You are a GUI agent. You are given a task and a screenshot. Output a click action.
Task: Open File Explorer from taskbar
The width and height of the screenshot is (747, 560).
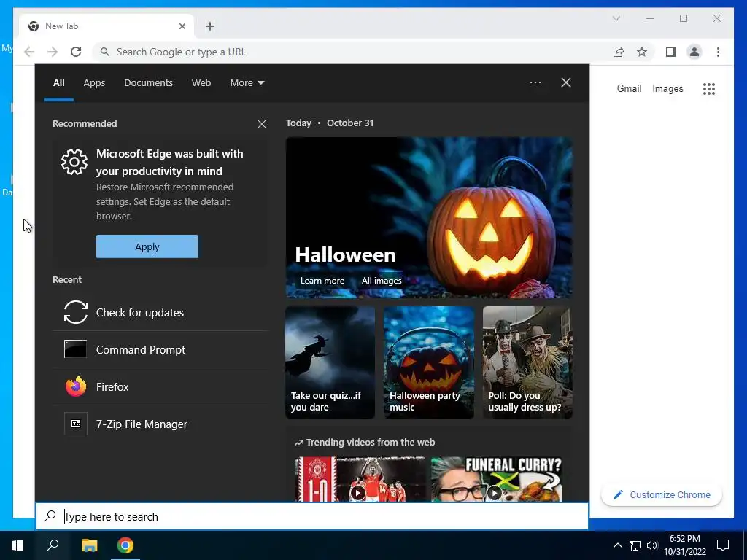click(x=89, y=545)
